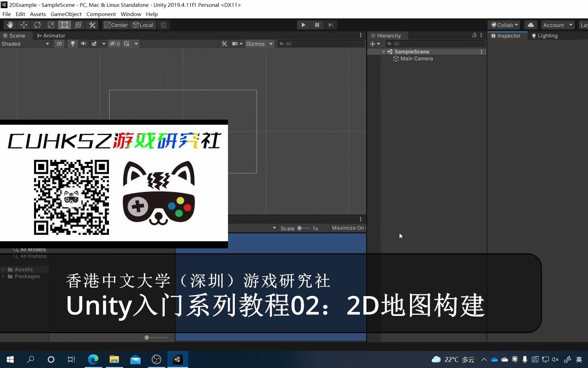This screenshot has width=588, height=368.
Task: Toggle 2D scene view mode
Action: (x=59, y=44)
